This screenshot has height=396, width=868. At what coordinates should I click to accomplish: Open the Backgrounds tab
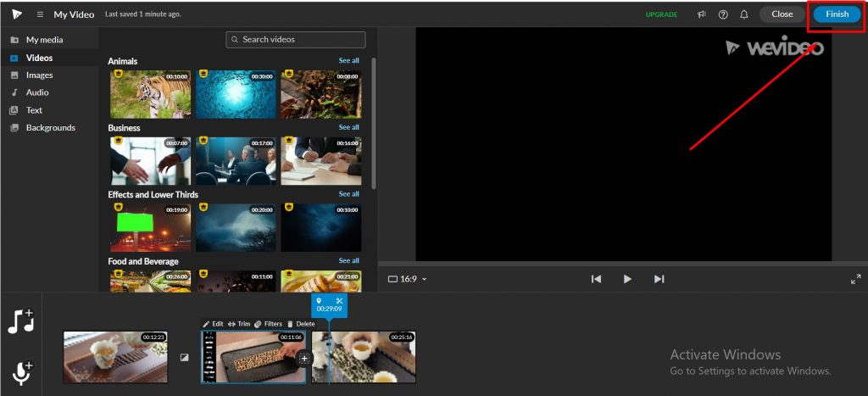(50, 127)
